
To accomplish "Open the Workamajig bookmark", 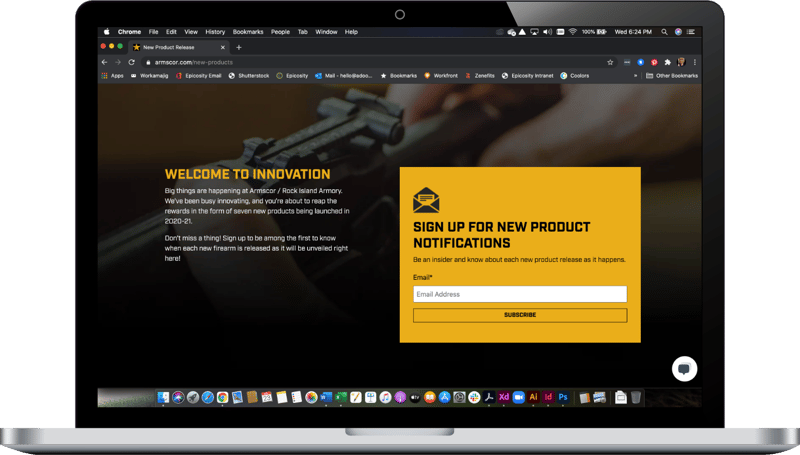I will [x=149, y=75].
